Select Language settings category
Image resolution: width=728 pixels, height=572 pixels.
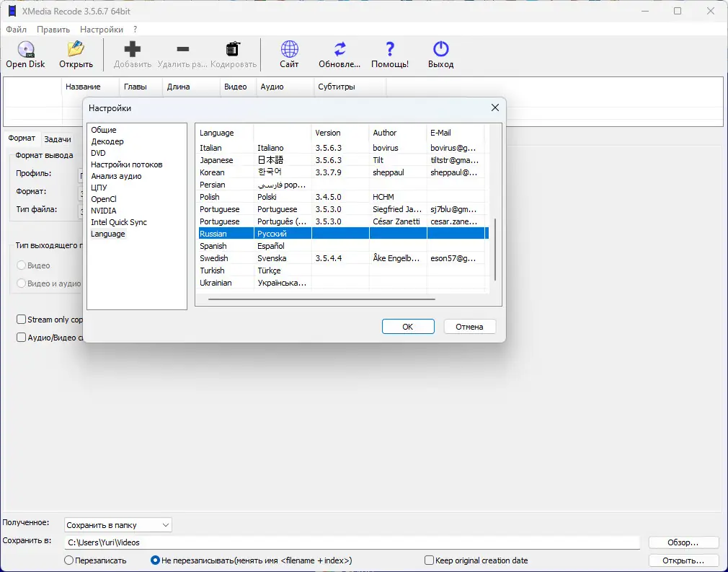pyautogui.click(x=107, y=234)
